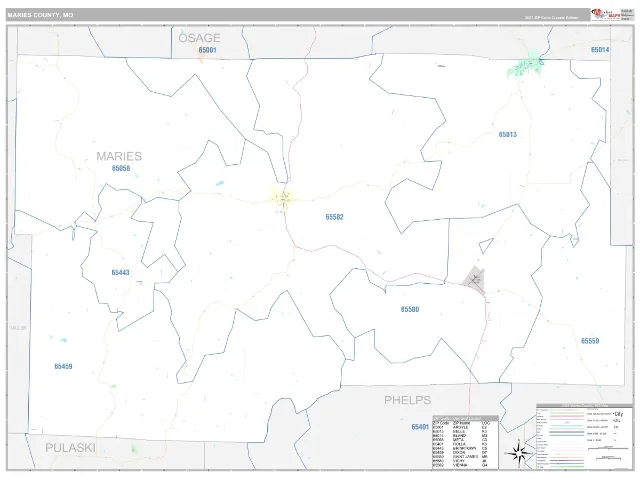The image size is (640, 480).
Task: Click ZIP code label 65014
Action: (x=600, y=50)
